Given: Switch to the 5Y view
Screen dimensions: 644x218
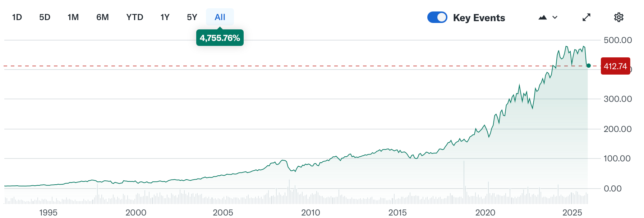Looking at the screenshot, I should pyautogui.click(x=192, y=17).
